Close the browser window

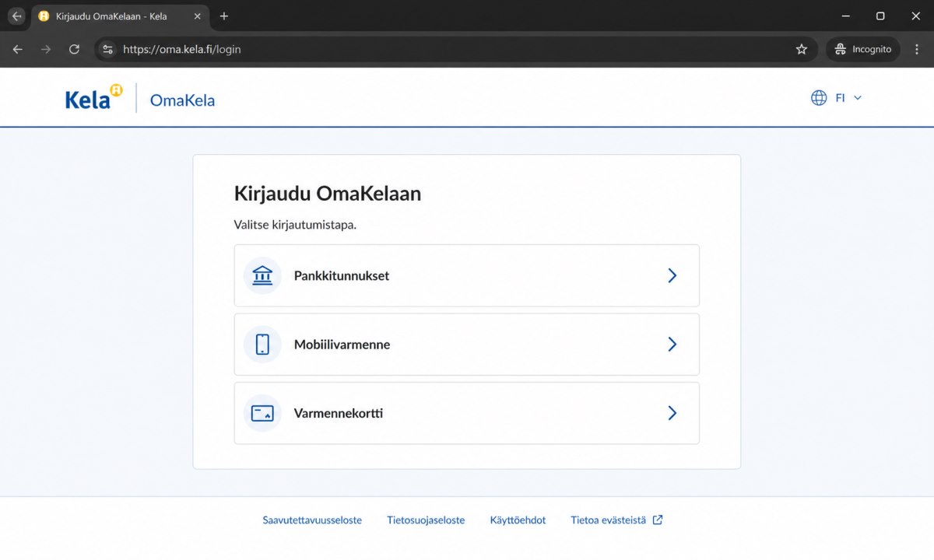[x=916, y=16]
